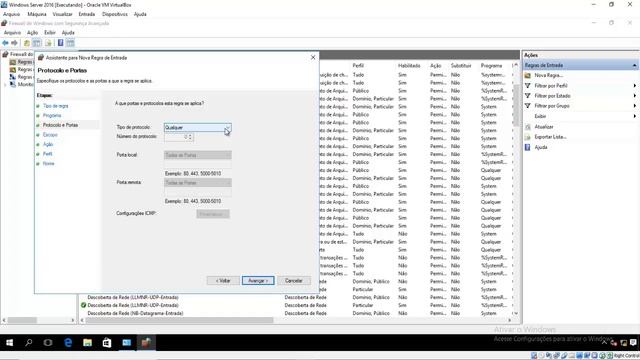Screen dimensions: 640x360
Task: Sort rules by the Habilitado column header
Action: pos(409,66)
